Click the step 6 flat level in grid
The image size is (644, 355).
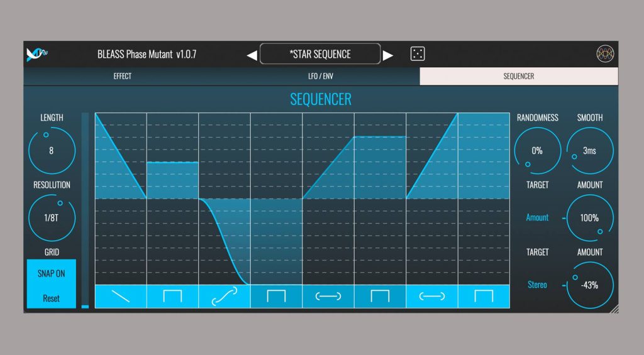[380, 137]
